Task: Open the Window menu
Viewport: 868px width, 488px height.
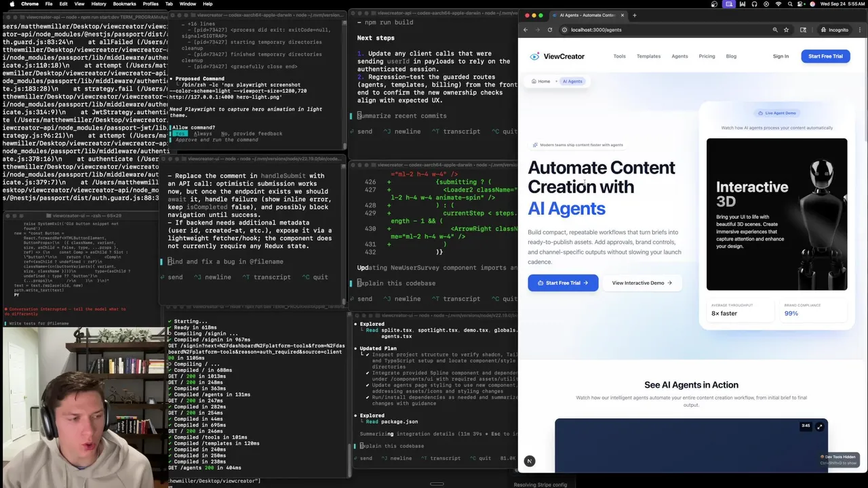Action: (x=188, y=4)
